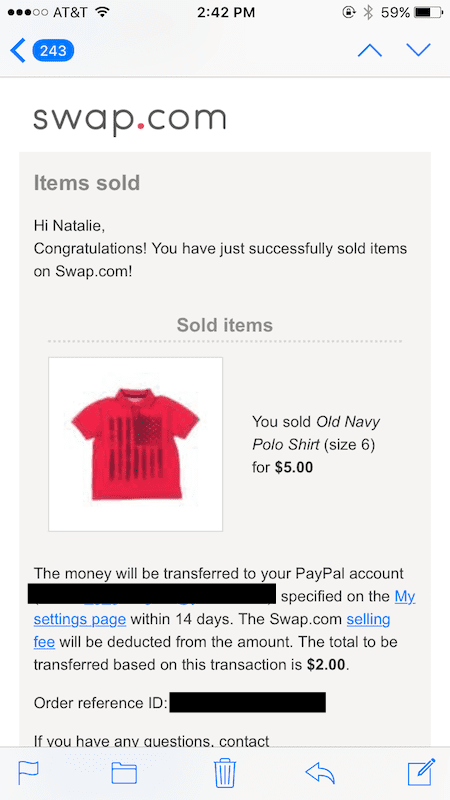
Task: Tap the back arrow to the inbox
Action: [17, 51]
